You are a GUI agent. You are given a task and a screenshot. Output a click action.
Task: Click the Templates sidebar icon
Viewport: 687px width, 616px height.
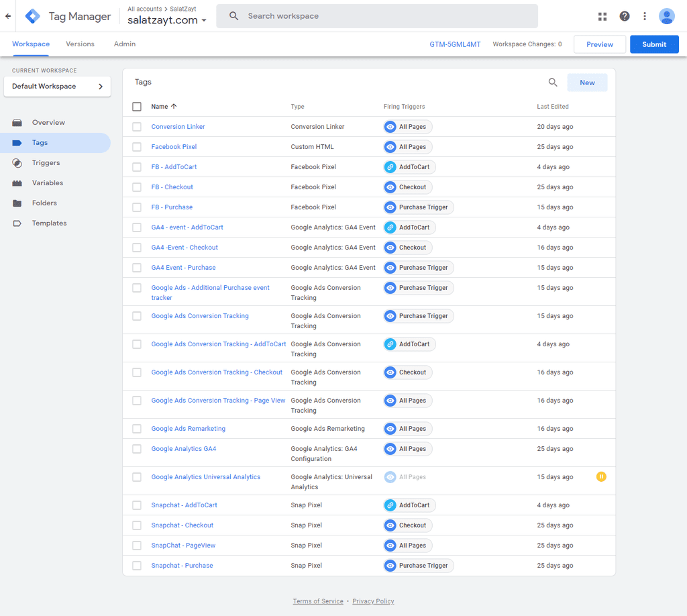click(x=17, y=223)
